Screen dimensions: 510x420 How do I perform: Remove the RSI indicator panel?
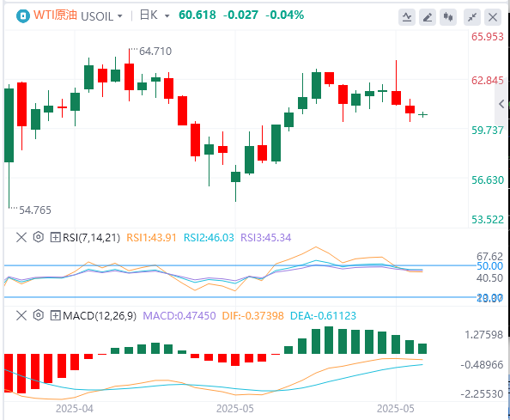pos(21,237)
